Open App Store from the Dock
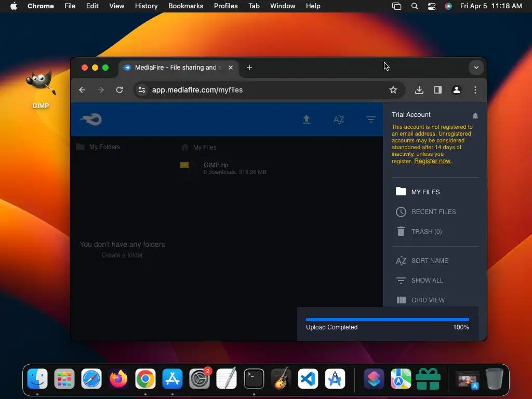The width and height of the screenshot is (532, 399). [x=172, y=379]
